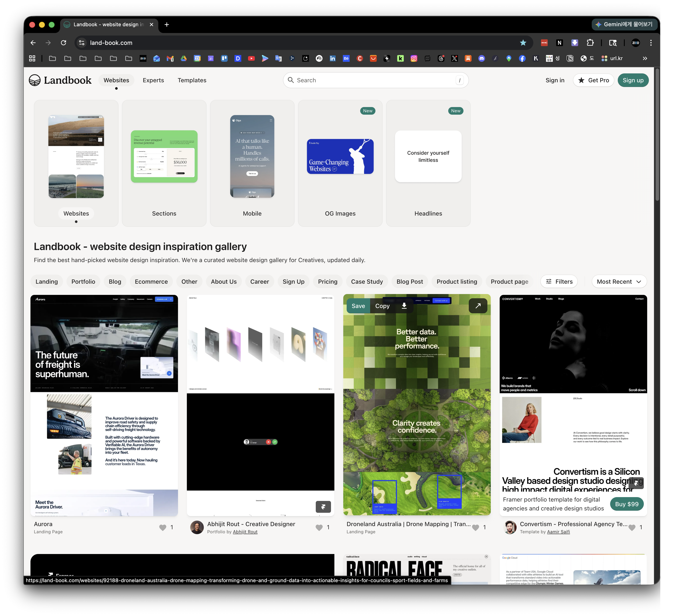This screenshot has height=616, width=684.
Task: Bookmark this page with the star icon
Action: pyautogui.click(x=523, y=43)
